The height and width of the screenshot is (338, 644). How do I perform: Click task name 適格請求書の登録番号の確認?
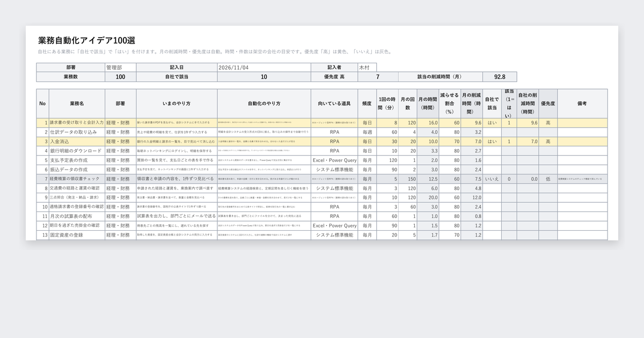coord(77,207)
